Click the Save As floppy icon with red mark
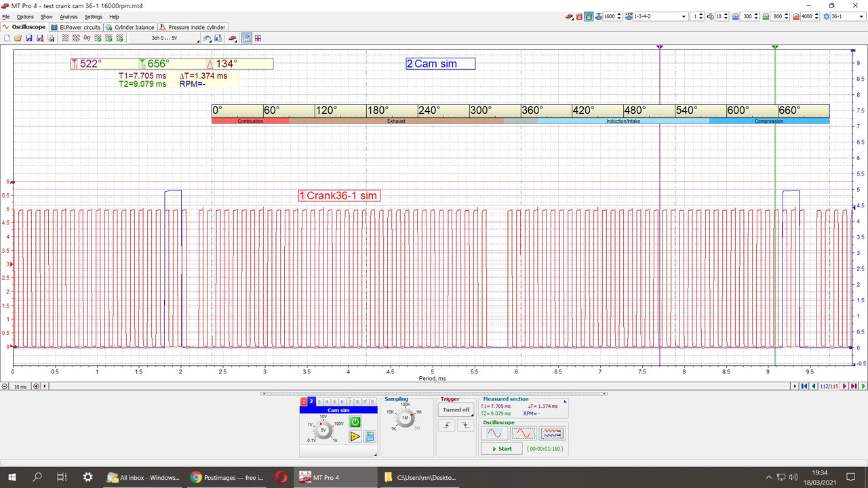The height and width of the screenshot is (488, 868). (39, 38)
